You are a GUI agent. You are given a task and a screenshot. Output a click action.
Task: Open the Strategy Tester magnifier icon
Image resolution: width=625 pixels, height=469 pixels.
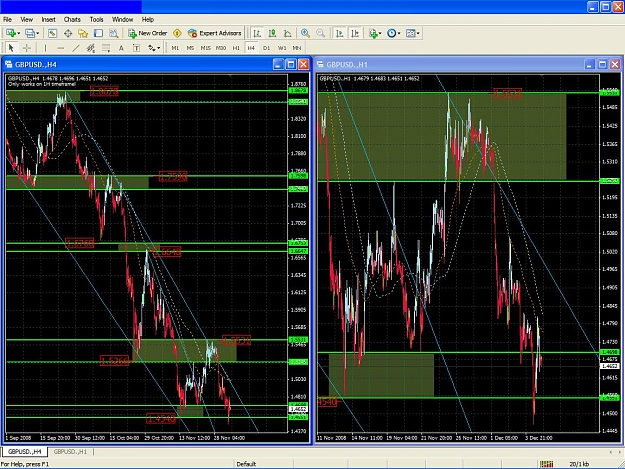pyautogui.click(x=114, y=33)
